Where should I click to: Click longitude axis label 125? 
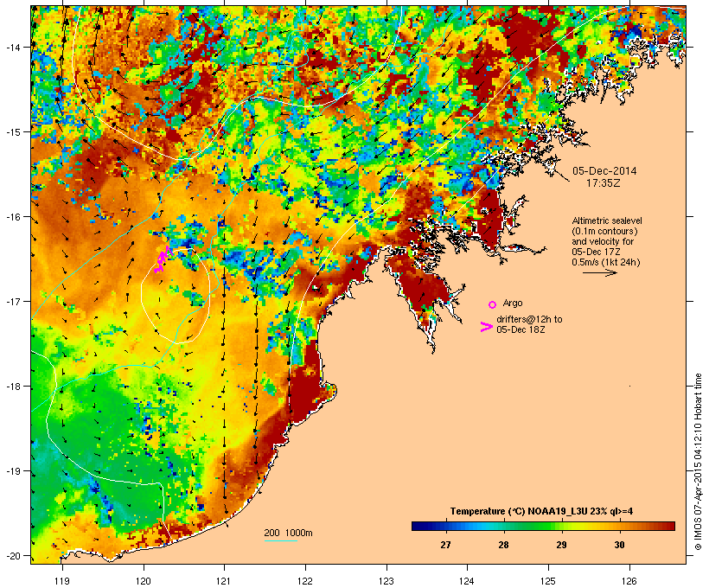point(548,581)
